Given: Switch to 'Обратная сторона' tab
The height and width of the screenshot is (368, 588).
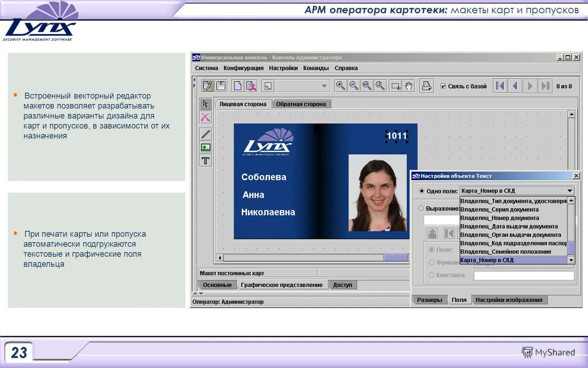Looking at the screenshot, I should pyautogui.click(x=301, y=104).
